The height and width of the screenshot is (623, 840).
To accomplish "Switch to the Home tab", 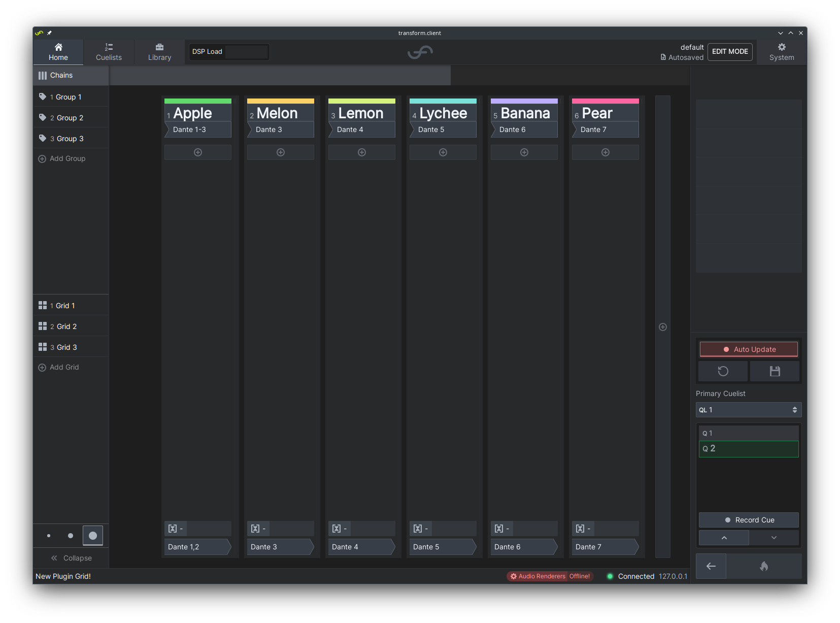I will point(58,52).
